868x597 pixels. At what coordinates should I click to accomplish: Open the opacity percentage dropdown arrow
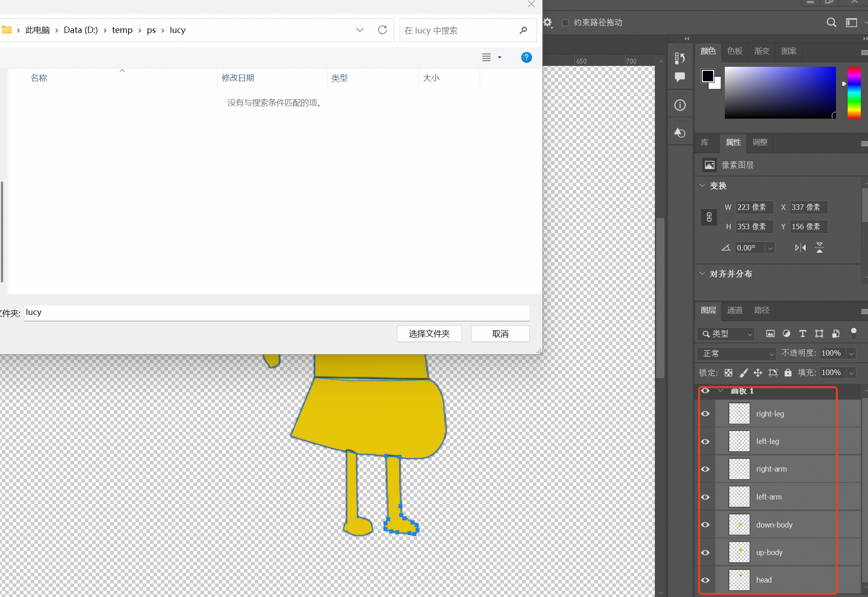pos(851,353)
